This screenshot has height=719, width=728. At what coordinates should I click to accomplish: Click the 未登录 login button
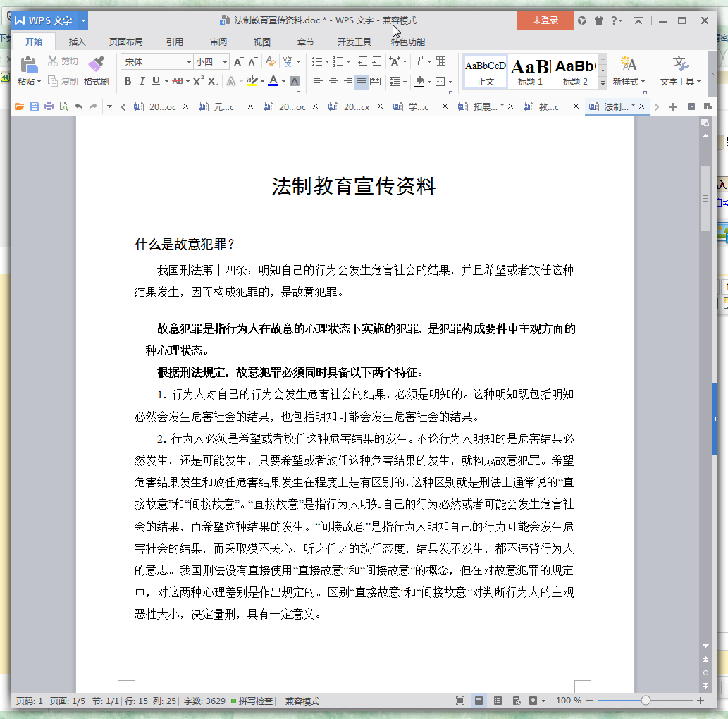tap(545, 20)
